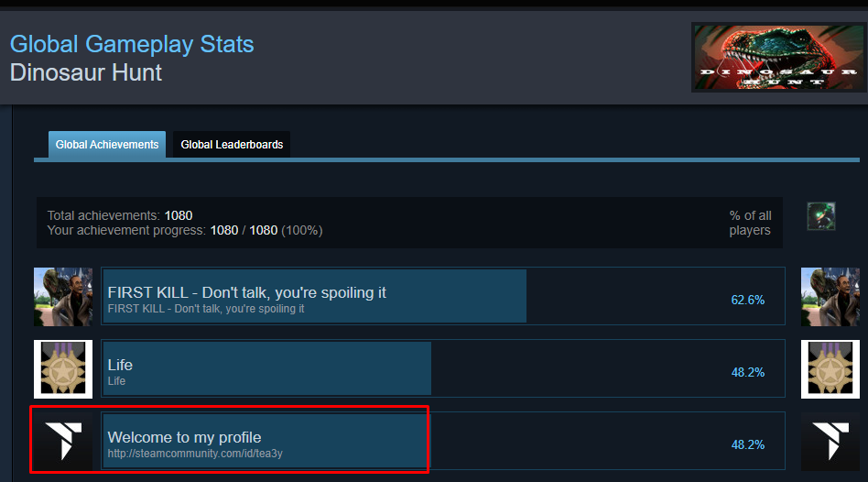Click the 48.2% value in the Life row
The height and width of the screenshot is (482, 868).
tap(747, 372)
